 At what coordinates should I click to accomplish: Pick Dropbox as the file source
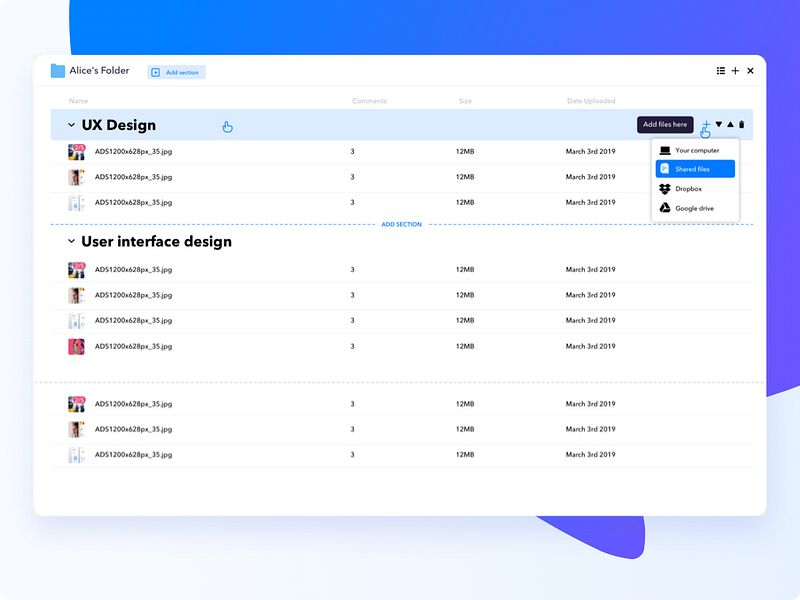point(695,189)
